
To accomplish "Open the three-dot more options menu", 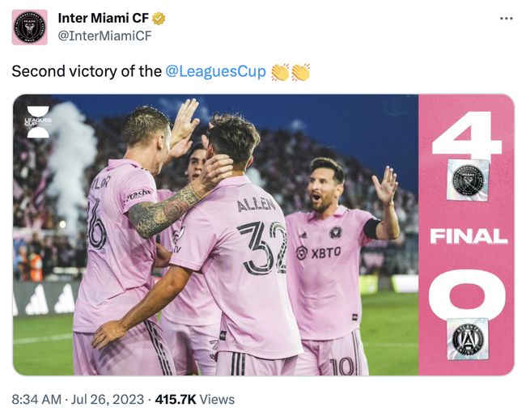I will pyautogui.click(x=507, y=19).
